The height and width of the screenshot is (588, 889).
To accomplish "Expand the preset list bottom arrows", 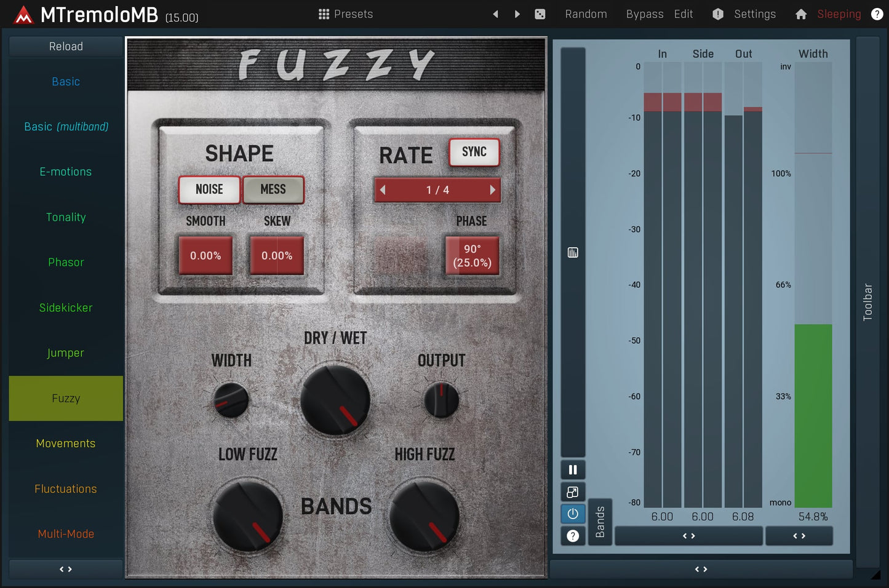I will point(66,569).
